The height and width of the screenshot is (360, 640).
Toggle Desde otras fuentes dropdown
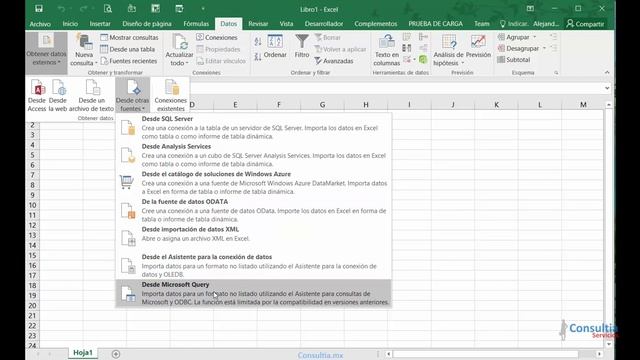point(132,95)
